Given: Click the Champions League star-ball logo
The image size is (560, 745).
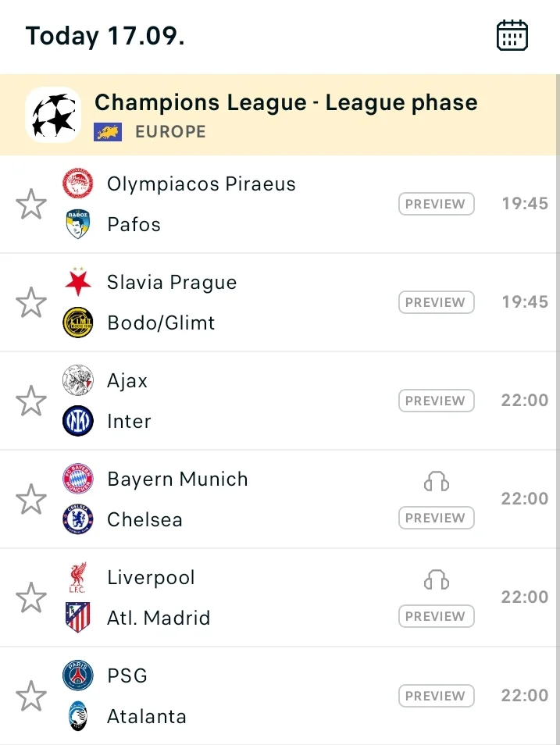Looking at the screenshot, I should 53,115.
